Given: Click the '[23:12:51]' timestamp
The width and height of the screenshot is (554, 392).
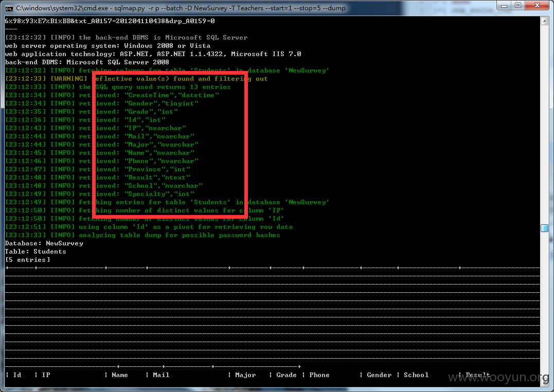Looking at the screenshot, I should click(25, 227).
